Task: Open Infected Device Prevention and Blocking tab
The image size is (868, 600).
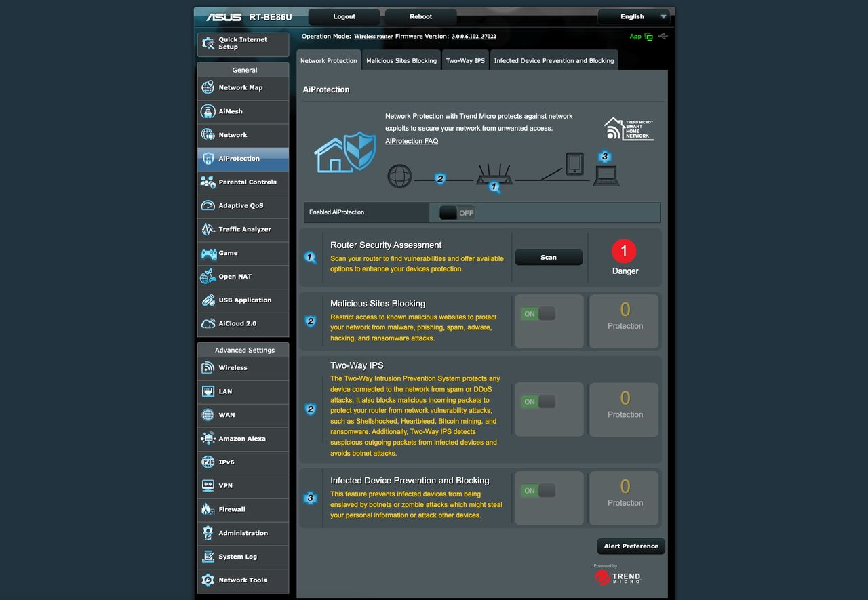Action: pyautogui.click(x=554, y=60)
